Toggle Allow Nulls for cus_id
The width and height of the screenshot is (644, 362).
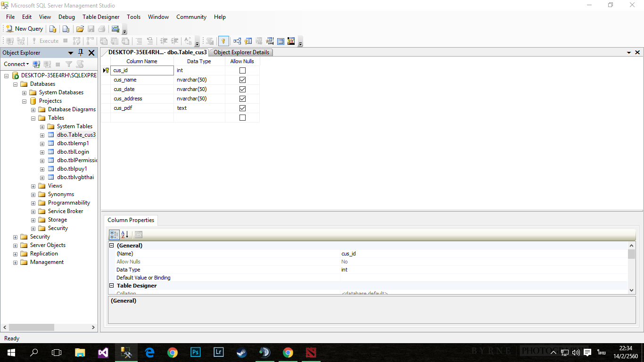pos(242,71)
